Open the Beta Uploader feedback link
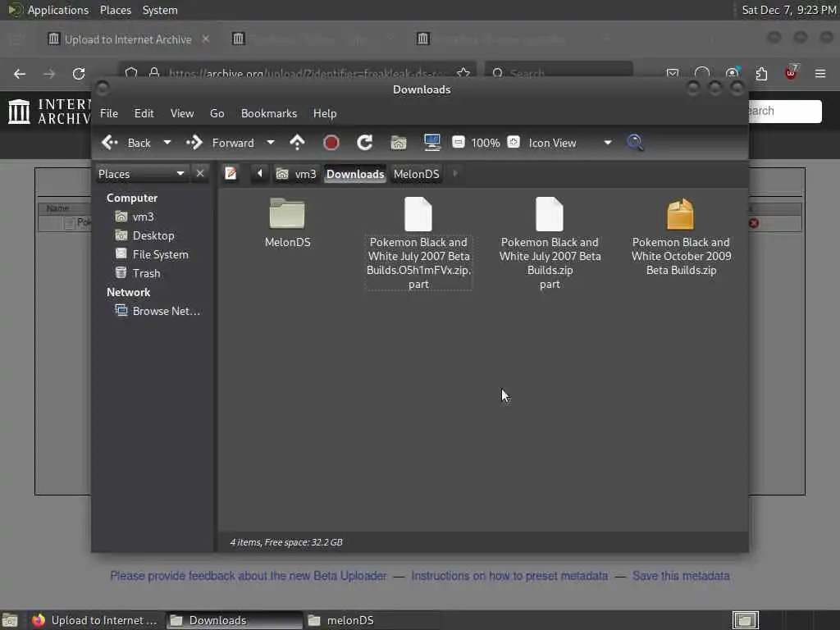This screenshot has width=840, height=630. (x=248, y=576)
